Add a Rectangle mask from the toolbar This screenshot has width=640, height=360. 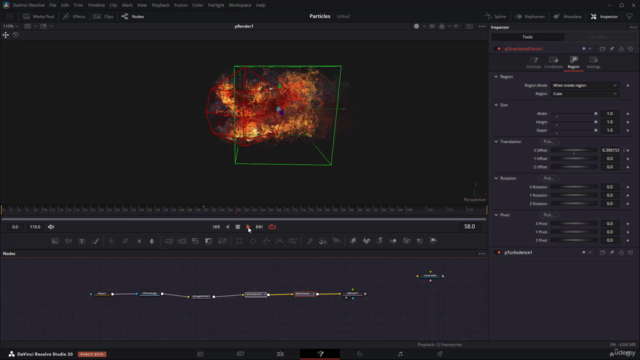pyautogui.click(x=239, y=241)
